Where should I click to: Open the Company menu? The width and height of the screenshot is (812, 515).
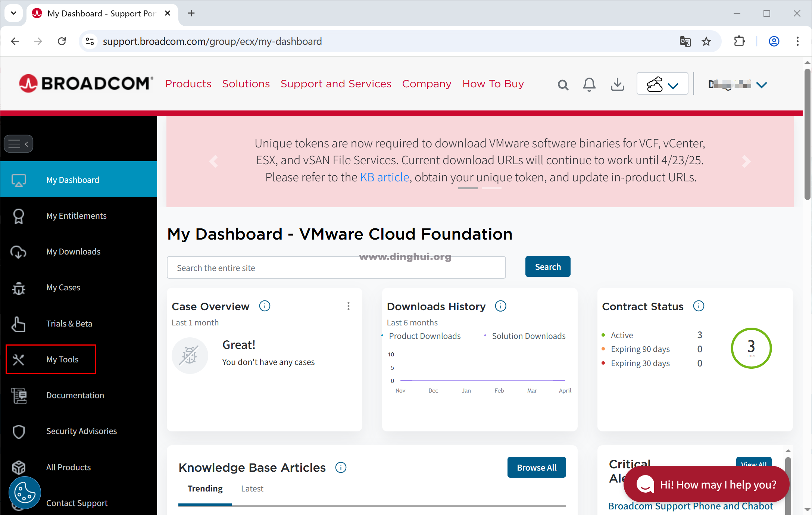click(427, 84)
